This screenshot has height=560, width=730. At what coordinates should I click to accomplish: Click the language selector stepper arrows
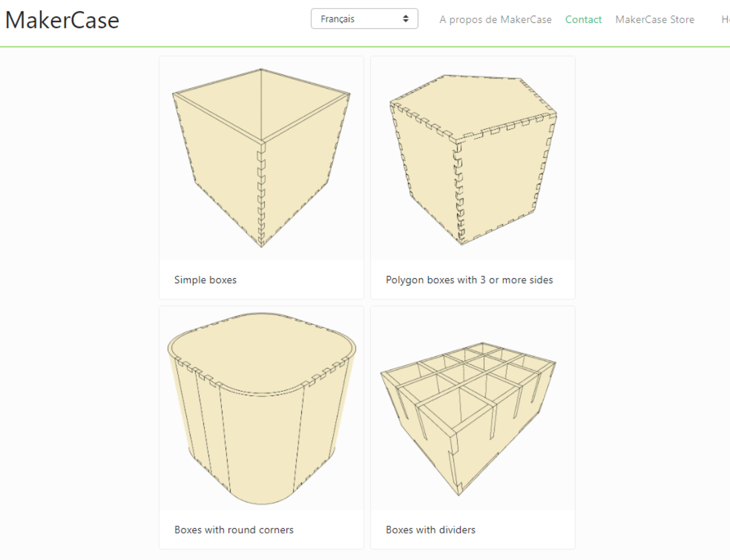[x=405, y=19]
